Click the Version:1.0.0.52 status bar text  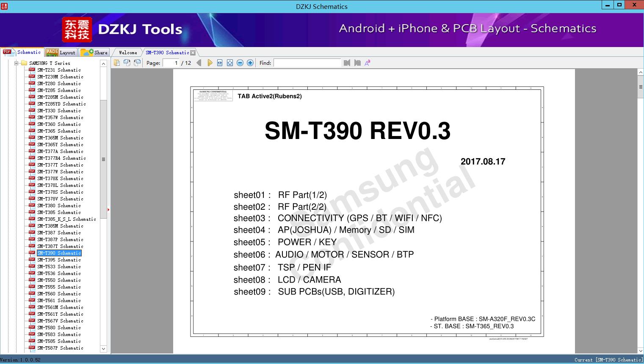pyautogui.click(x=20, y=360)
